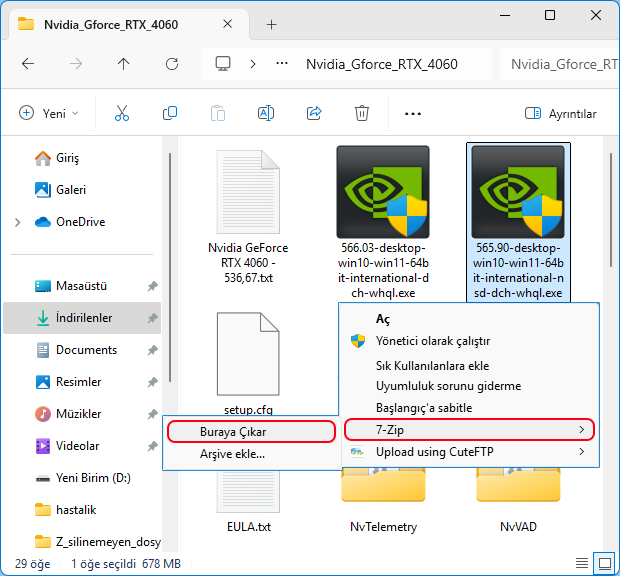The image size is (620, 576).
Task: Open the address bar ellipsis breadcrumb menu
Action: click(x=282, y=64)
